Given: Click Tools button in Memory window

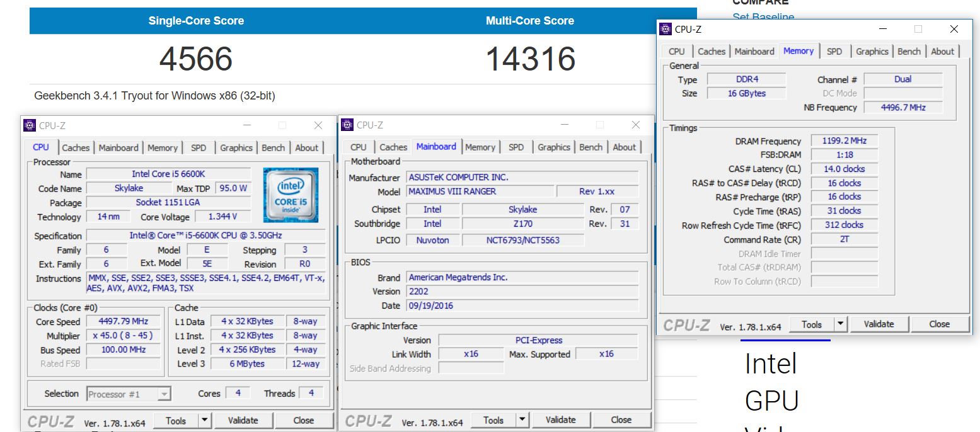Looking at the screenshot, I should pyautogui.click(x=812, y=324).
